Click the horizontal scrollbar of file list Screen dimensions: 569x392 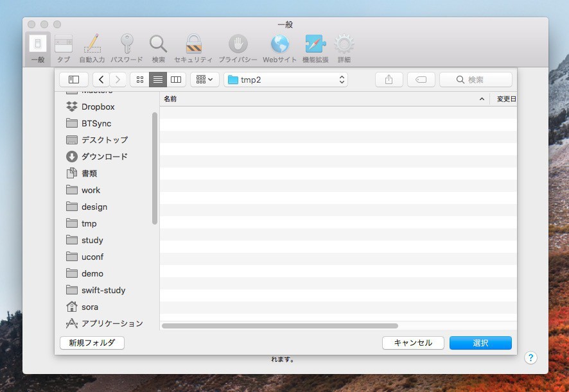[280, 326]
